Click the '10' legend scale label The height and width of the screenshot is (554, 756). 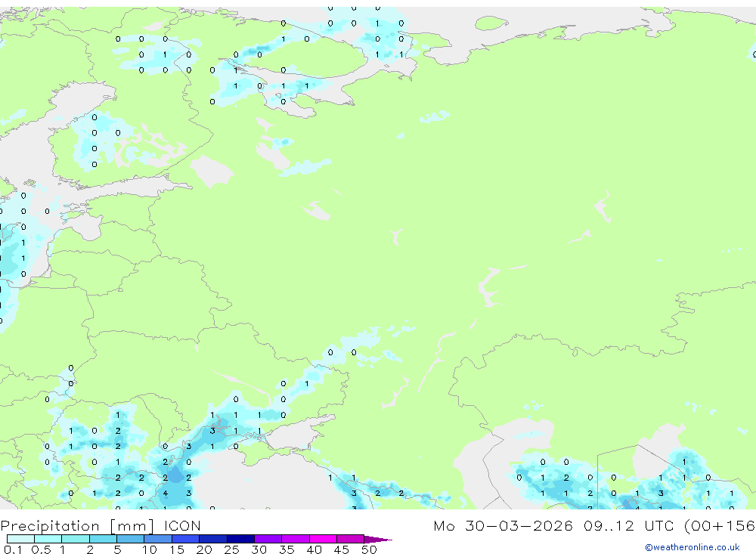pos(150,549)
